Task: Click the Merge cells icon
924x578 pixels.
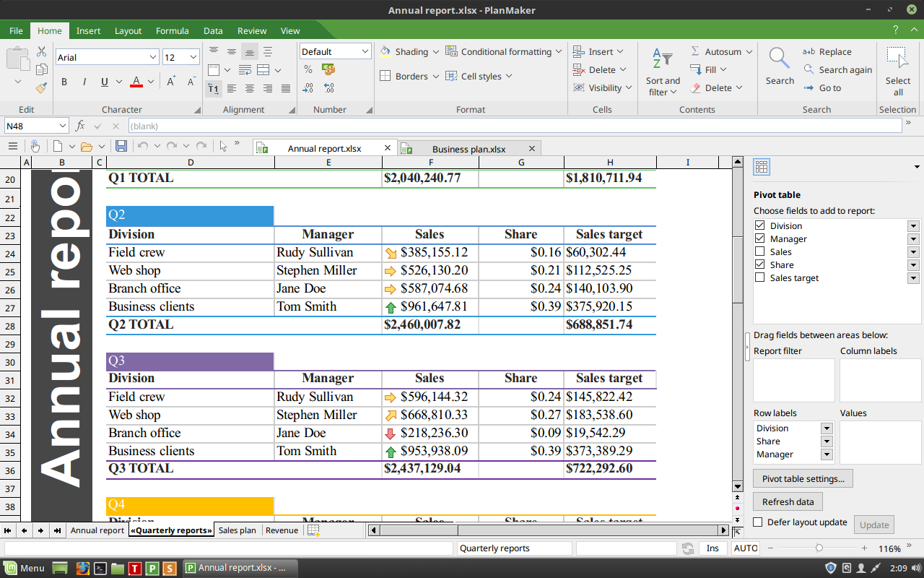Action: pos(263,70)
